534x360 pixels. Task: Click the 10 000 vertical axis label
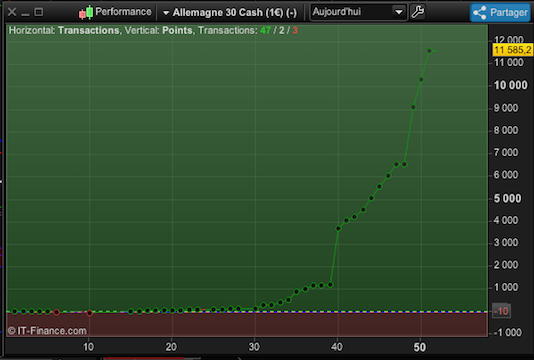510,85
